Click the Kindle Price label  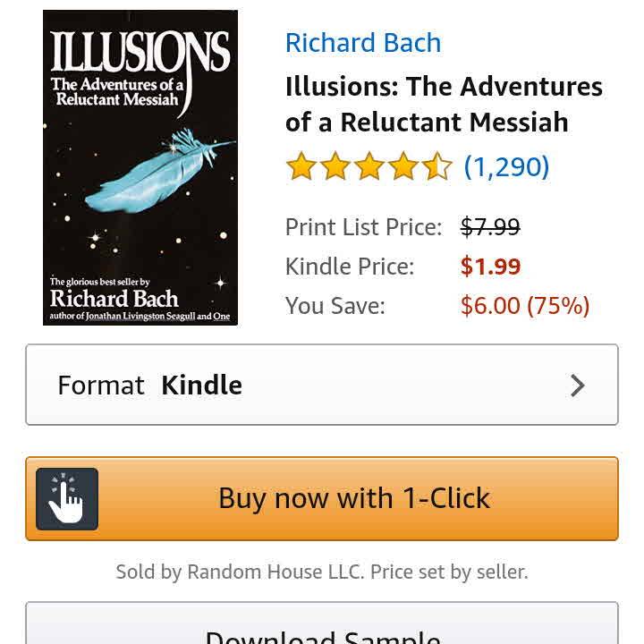tap(350, 267)
